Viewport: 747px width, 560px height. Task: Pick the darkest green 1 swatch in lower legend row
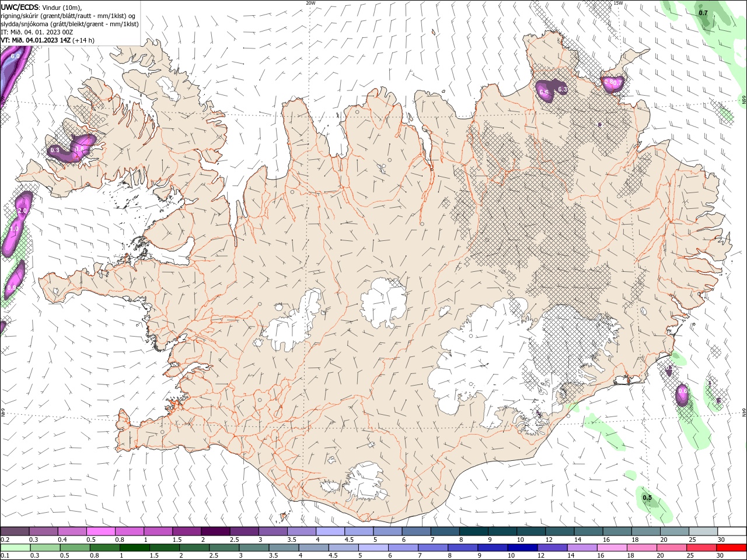click(x=134, y=548)
